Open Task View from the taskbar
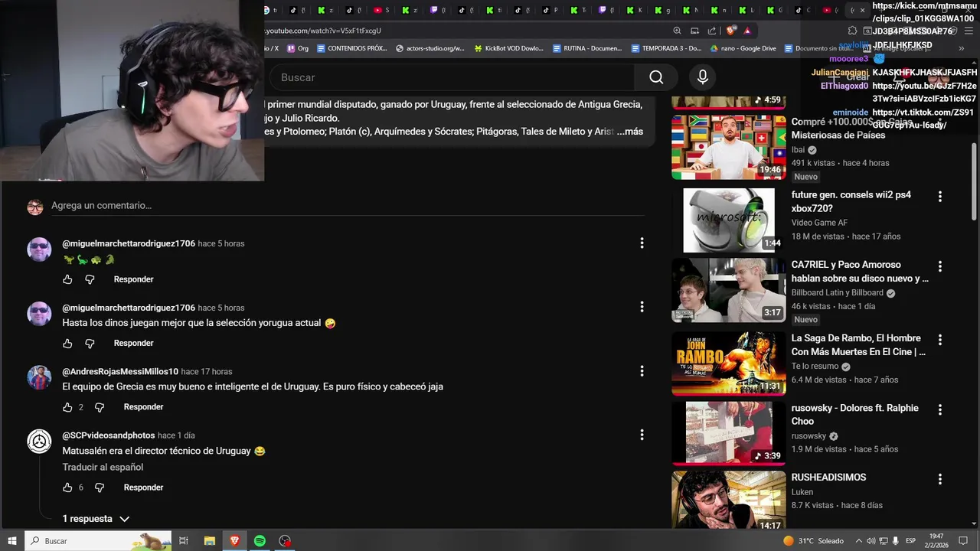The width and height of the screenshot is (980, 551). (184, 541)
